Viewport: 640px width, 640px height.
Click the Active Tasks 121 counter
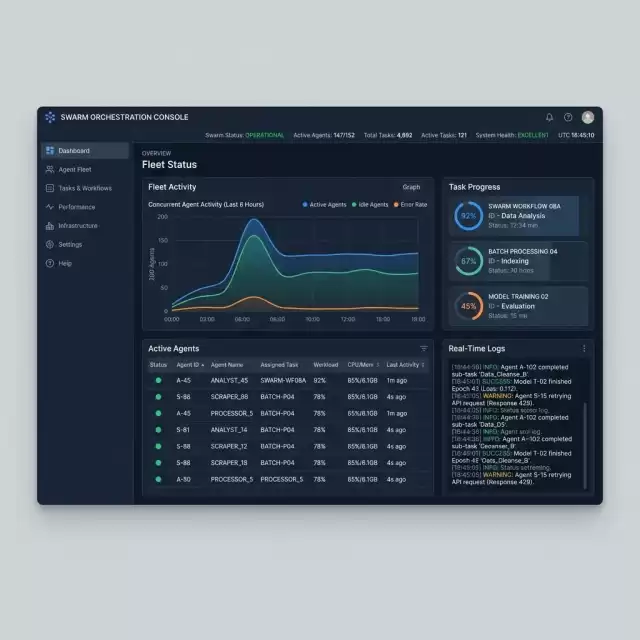pyautogui.click(x=444, y=135)
